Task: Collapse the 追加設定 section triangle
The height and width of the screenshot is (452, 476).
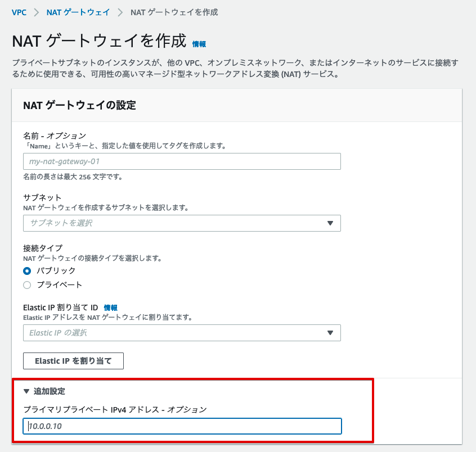Action: pyautogui.click(x=26, y=391)
